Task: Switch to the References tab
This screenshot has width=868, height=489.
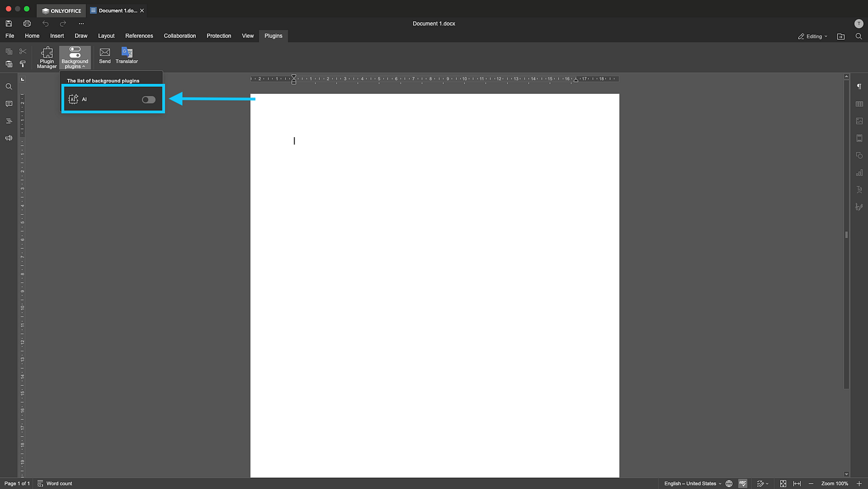Action: click(x=139, y=36)
